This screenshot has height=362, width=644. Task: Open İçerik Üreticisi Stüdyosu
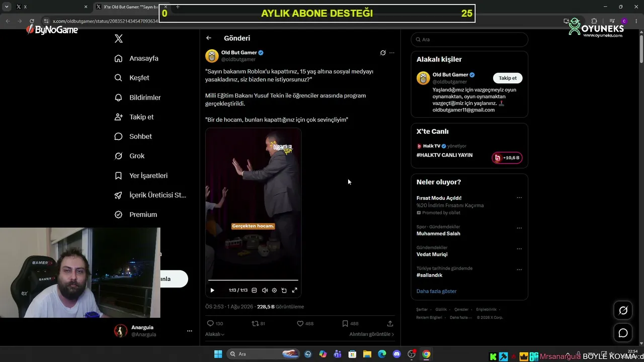coord(150,195)
